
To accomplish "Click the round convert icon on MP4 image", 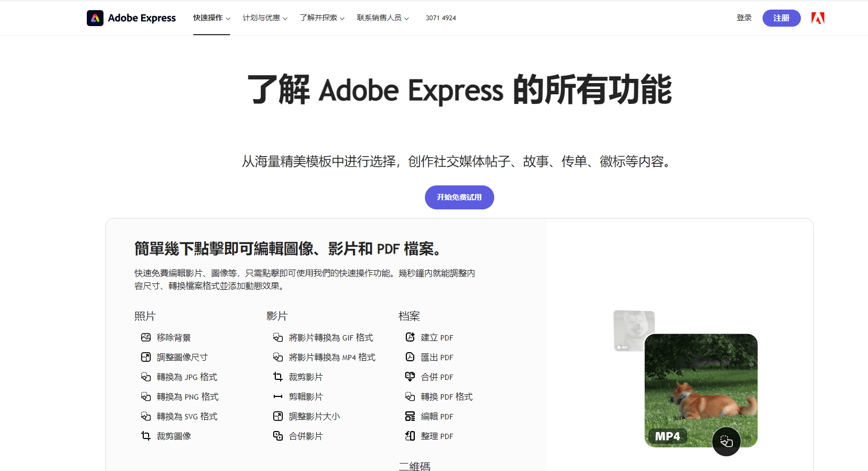I will [726, 441].
